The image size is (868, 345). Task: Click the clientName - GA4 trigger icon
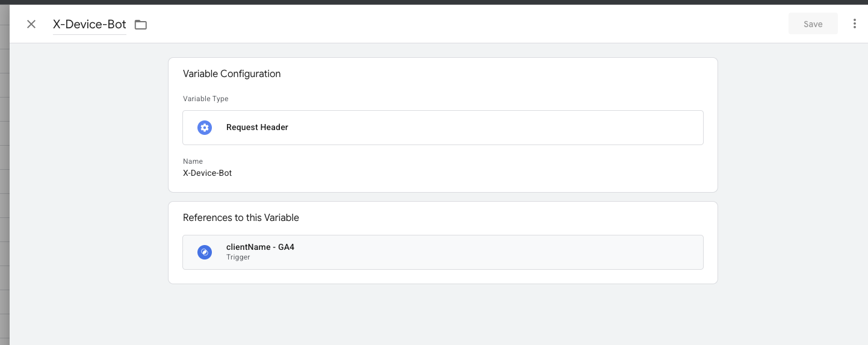[205, 252]
